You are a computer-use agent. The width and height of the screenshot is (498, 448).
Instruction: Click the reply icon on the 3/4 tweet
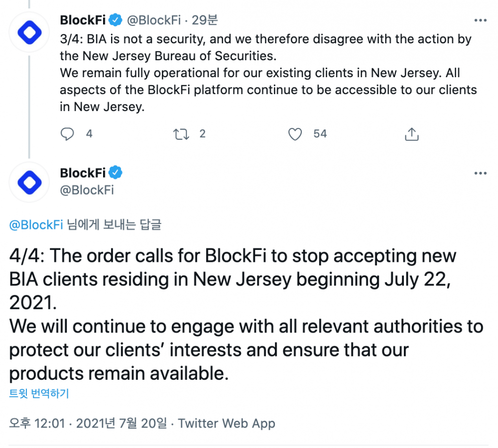click(x=67, y=134)
